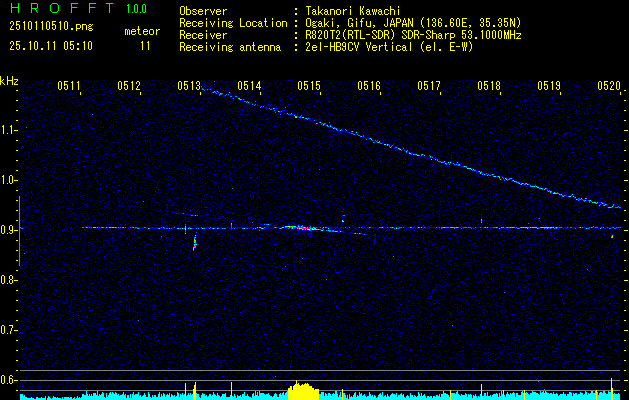
Task: Select the receiver text R820T2(RTL-SDR) SDR-Sharp 53.1000MHz
Action: [413, 35]
